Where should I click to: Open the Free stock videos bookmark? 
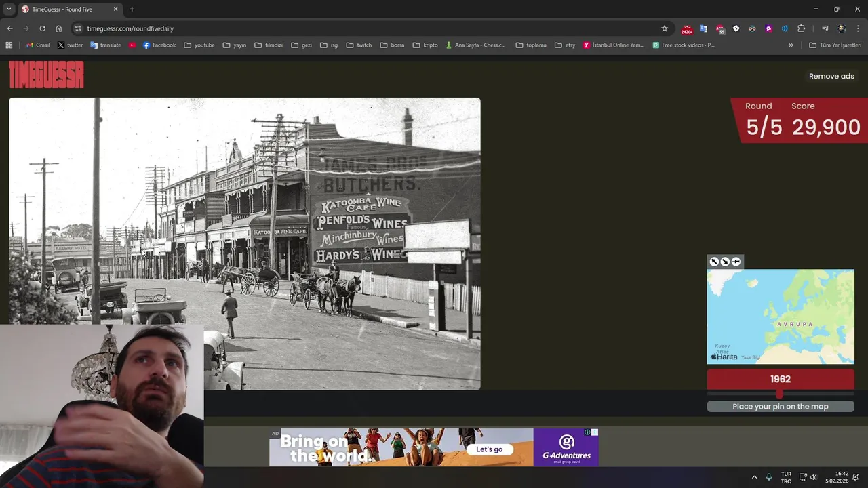click(684, 45)
